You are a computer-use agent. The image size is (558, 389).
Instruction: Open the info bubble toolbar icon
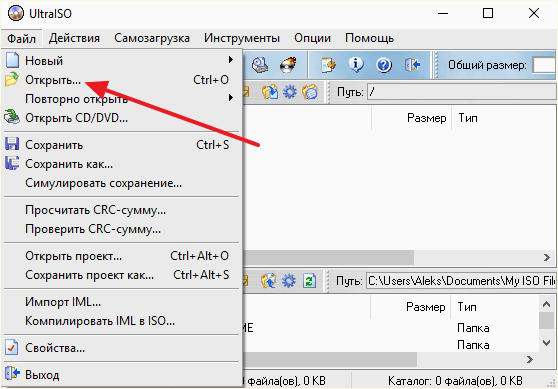click(356, 65)
